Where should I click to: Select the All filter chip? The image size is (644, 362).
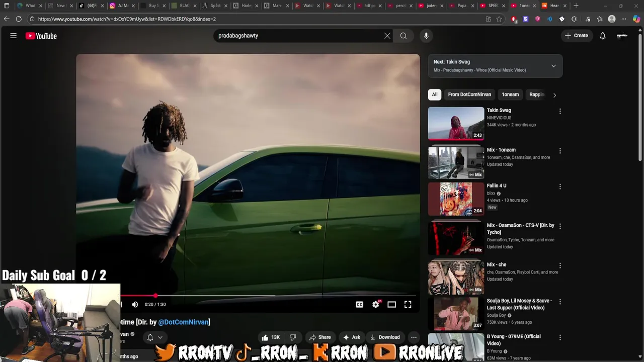[435, 95]
